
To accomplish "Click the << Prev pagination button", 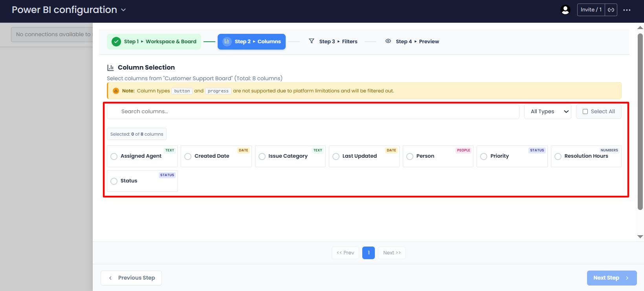I will [x=345, y=253].
